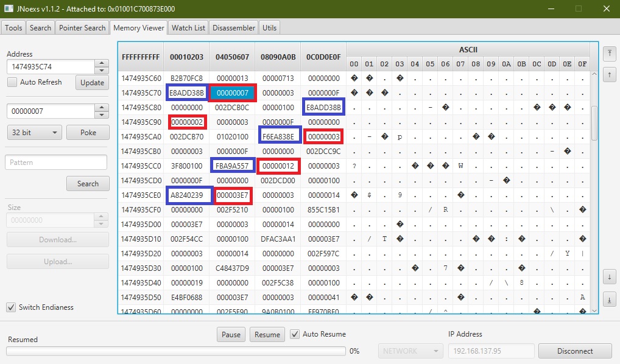The height and width of the screenshot is (364, 620).
Task: Open the 32 bit data size dropdown
Action: (x=34, y=133)
